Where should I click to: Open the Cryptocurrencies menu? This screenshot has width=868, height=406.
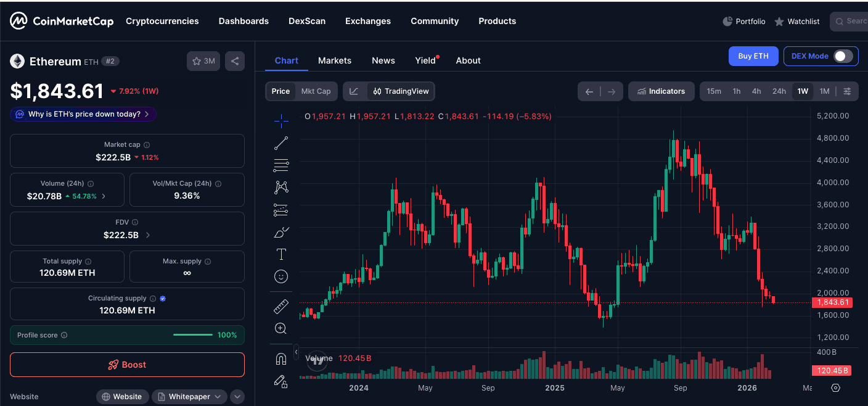click(x=162, y=21)
